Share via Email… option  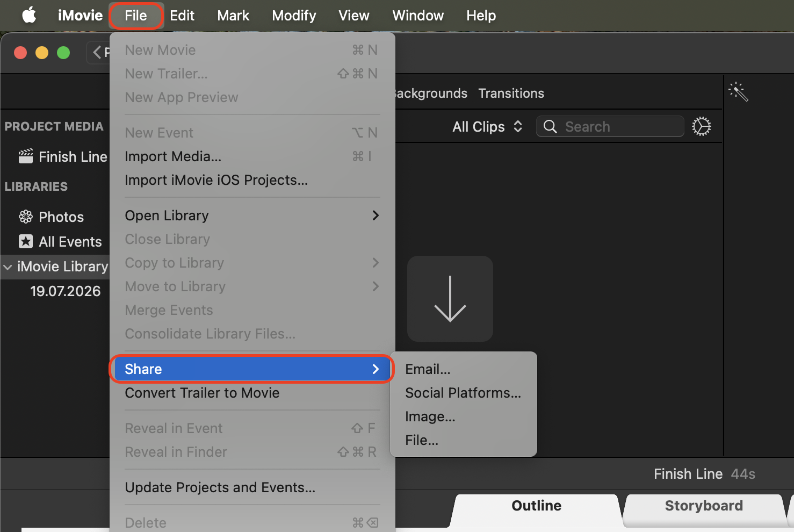click(464, 369)
